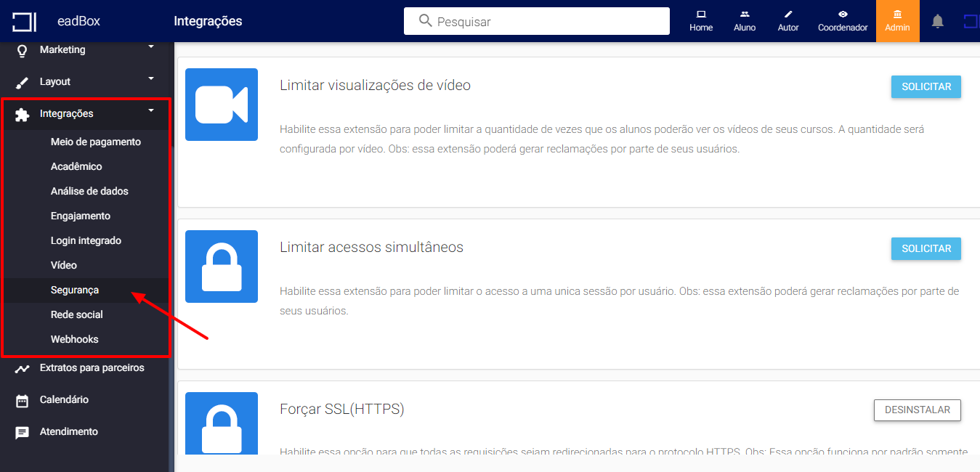Open Acadêmico integrations
Image resolution: width=980 pixels, height=472 pixels.
tap(76, 166)
